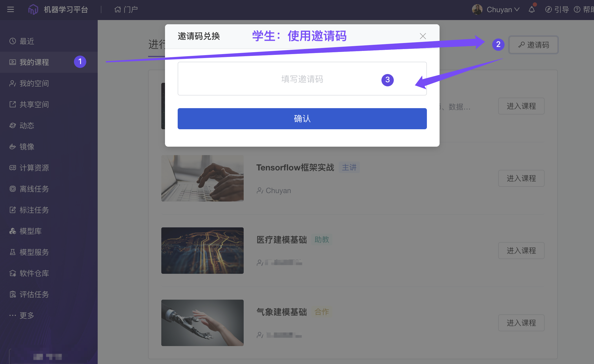
Task: Close the 邀请码兑换 dialog
Action: 423,36
